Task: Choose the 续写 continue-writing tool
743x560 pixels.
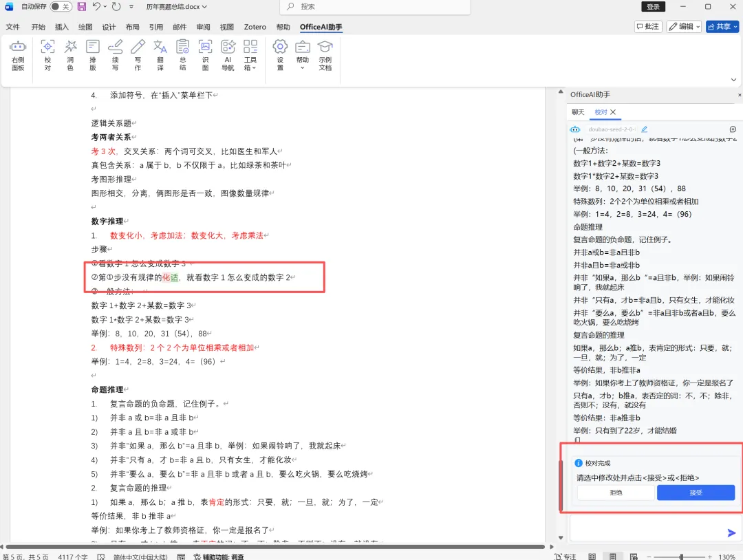Action: point(115,55)
